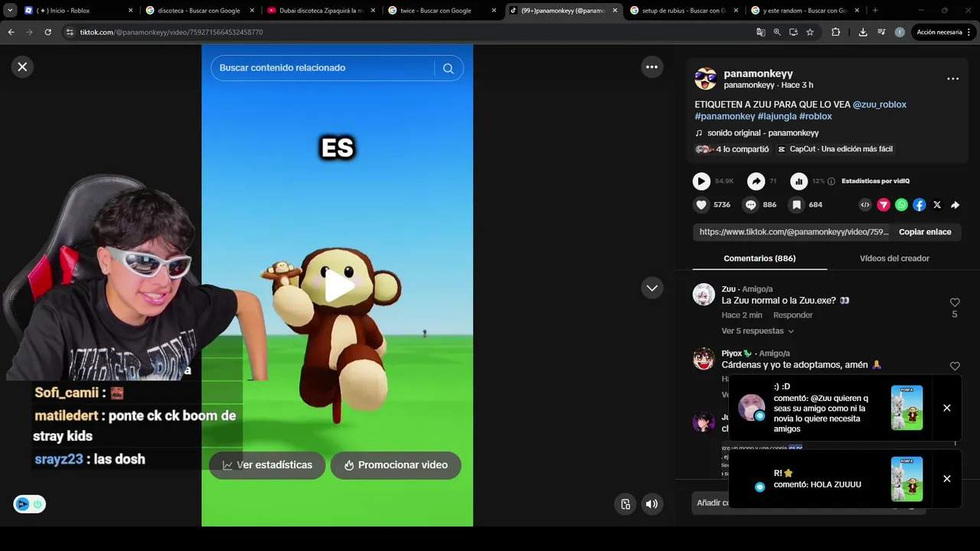Share on WhatsApp icon
This screenshot has height=551, width=980.
[x=901, y=205]
